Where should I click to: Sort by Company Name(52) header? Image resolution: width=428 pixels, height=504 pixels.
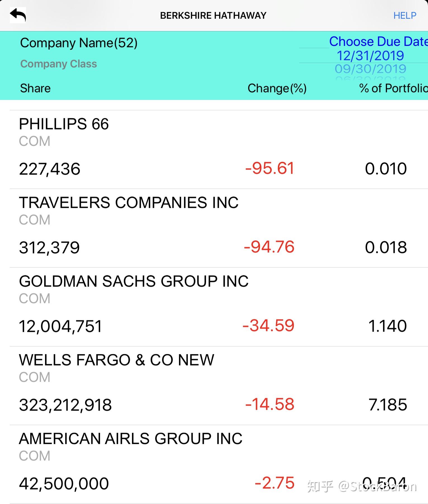click(x=79, y=43)
